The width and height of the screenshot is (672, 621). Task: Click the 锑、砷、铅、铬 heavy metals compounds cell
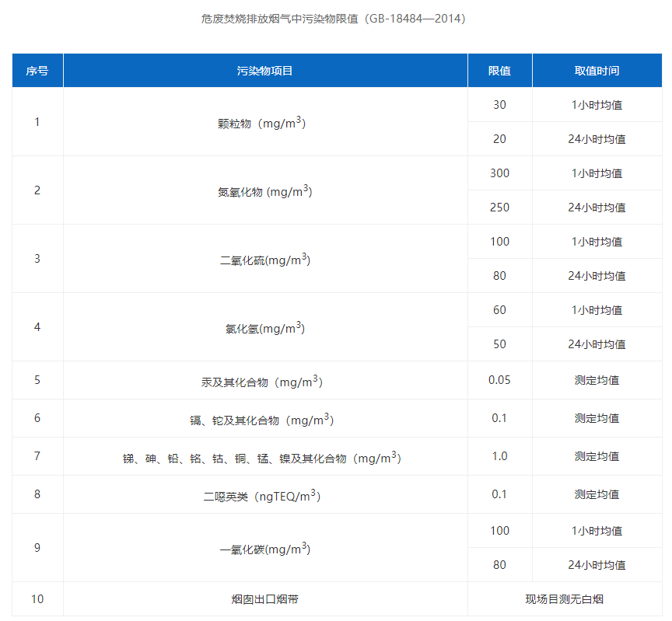click(264, 458)
